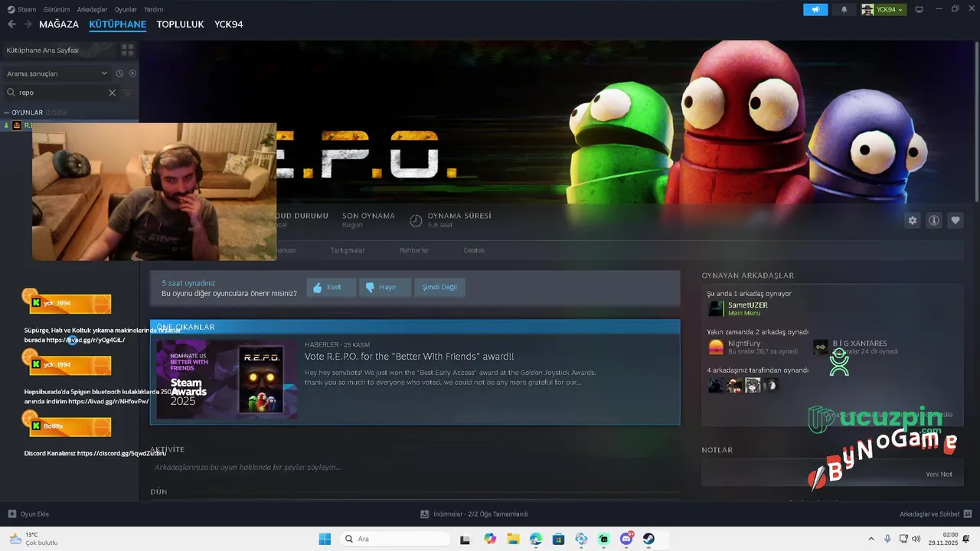Click the activity comment input field
This screenshot has height=551, width=980.
coord(413,467)
